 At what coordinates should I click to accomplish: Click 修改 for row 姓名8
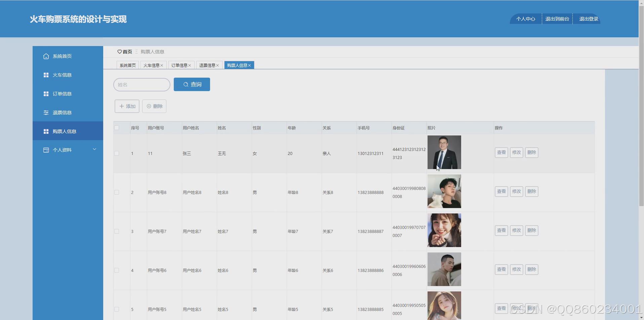click(x=517, y=192)
